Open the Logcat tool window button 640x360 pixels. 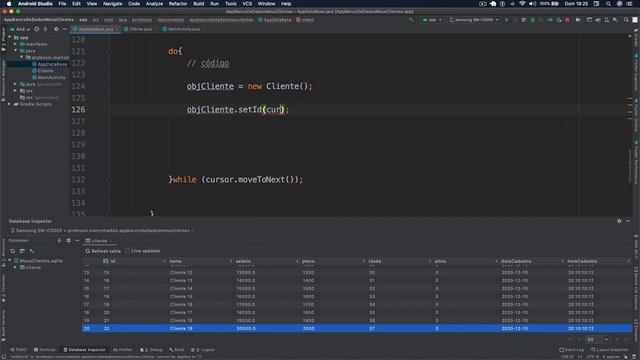pos(203,350)
